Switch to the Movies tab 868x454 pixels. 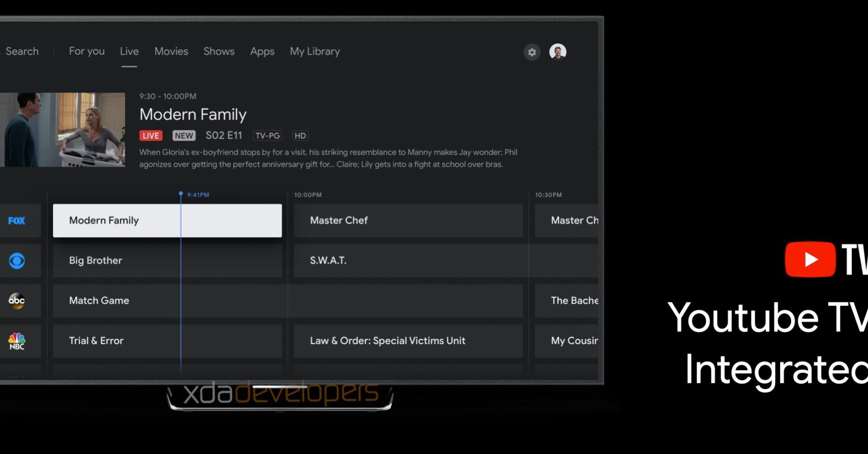(171, 51)
